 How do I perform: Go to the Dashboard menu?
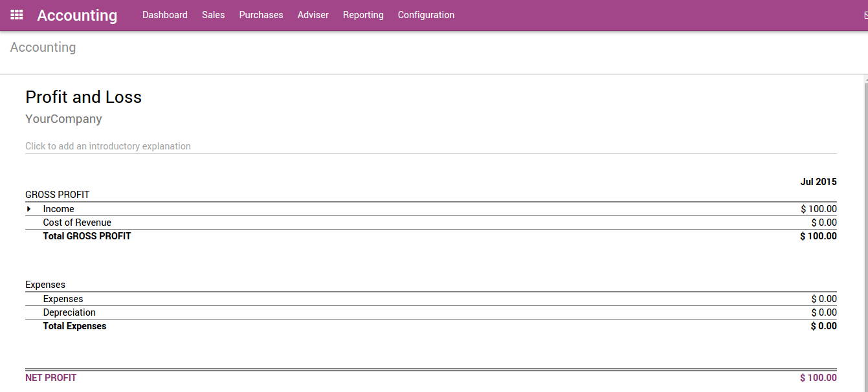pyautogui.click(x=165, y=14)
